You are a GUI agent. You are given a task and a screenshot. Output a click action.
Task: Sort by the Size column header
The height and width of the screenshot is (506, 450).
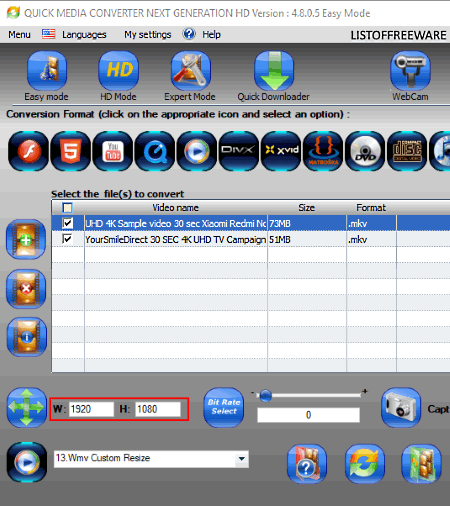pos(307,208)
